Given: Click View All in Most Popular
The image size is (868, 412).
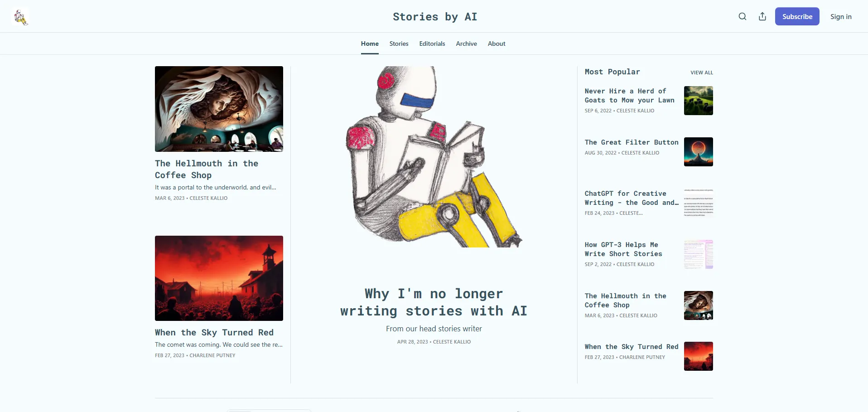Looking at the screenshot, I should pos(701,73).
